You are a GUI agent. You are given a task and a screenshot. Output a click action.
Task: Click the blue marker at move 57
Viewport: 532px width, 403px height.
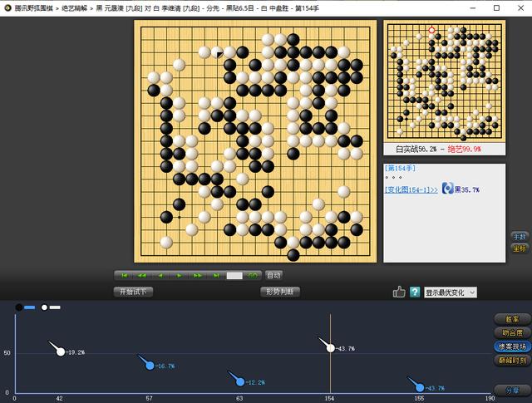click(150, 366)
